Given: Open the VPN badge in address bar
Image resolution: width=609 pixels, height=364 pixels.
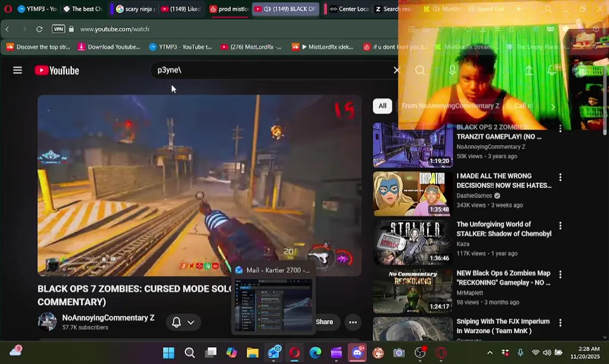Looking at the screenshot, I should pyautogui.click(x=58, y=29).
